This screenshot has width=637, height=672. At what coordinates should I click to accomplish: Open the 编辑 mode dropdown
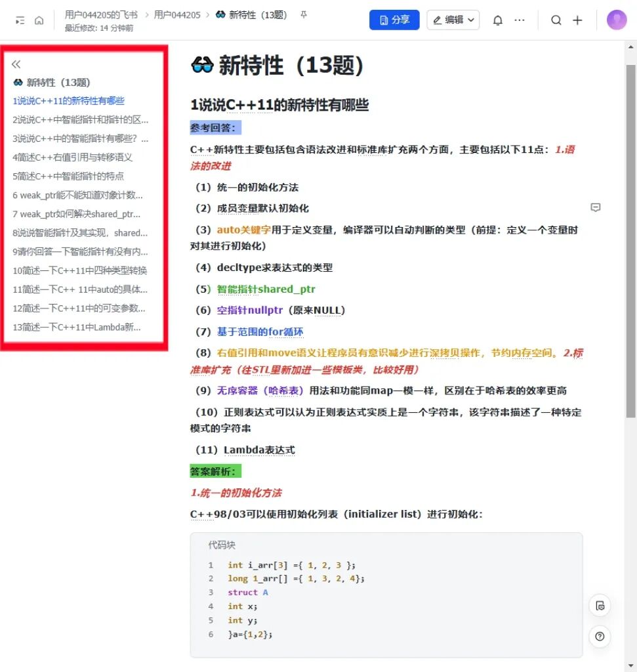[453, 20]
